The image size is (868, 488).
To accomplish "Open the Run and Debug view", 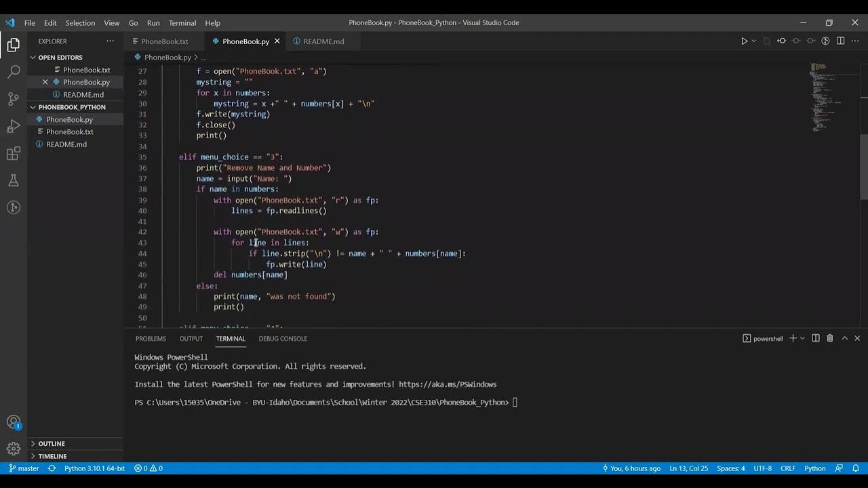I will pos(14,126).
